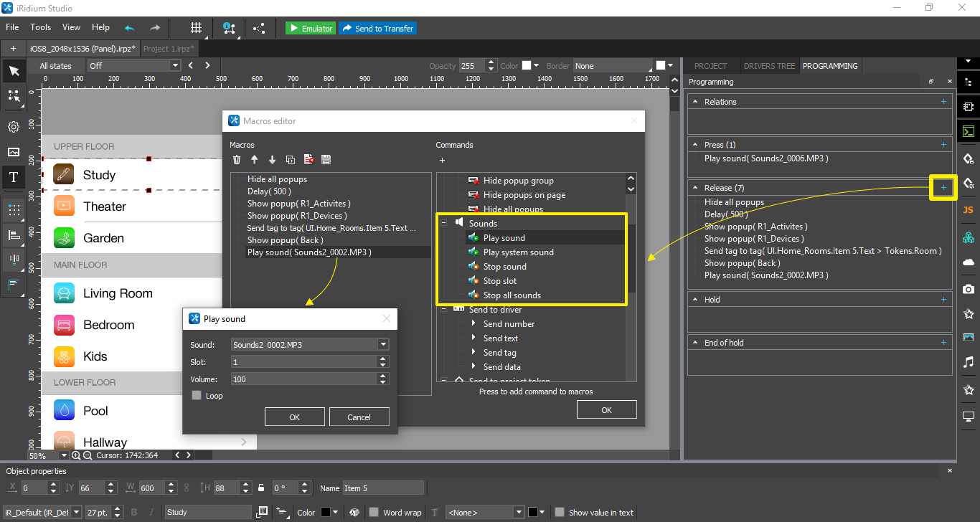
Task: Enable the Loop checkbox
Action: [x=197, y=396]
